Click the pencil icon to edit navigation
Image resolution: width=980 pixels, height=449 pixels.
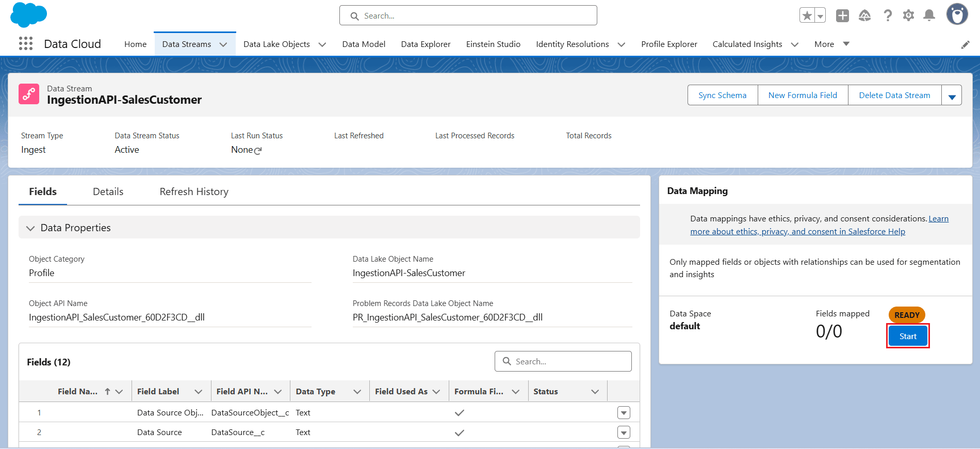[x=965, y=45]
